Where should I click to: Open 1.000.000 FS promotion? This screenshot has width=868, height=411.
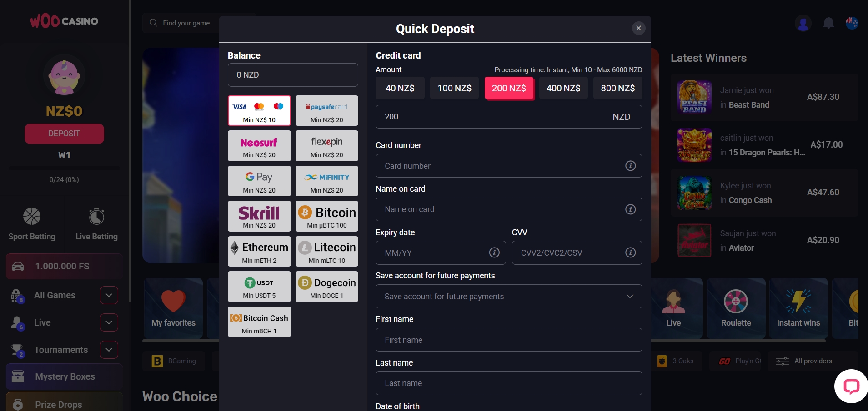click(x=64, y=266)
